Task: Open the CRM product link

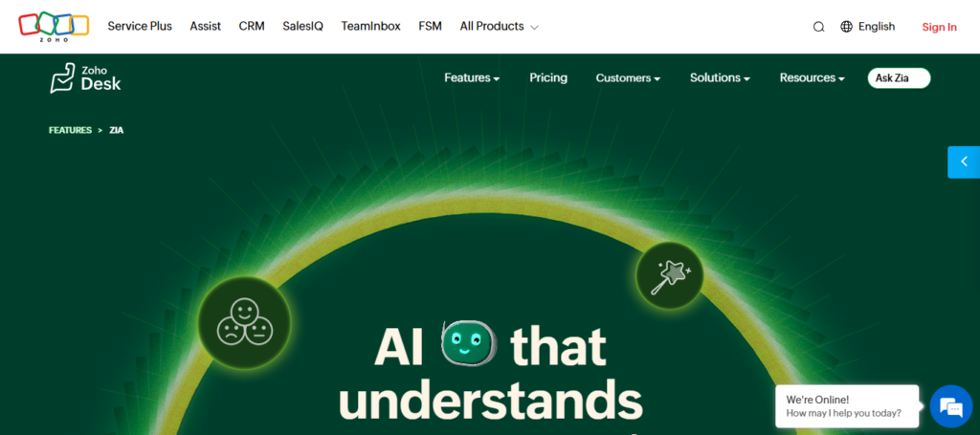Action: [252, 26]
